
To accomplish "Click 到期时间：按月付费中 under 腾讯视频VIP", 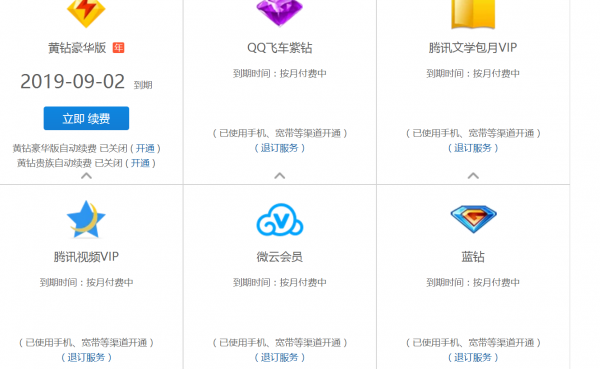I will [x=86, y=282].
